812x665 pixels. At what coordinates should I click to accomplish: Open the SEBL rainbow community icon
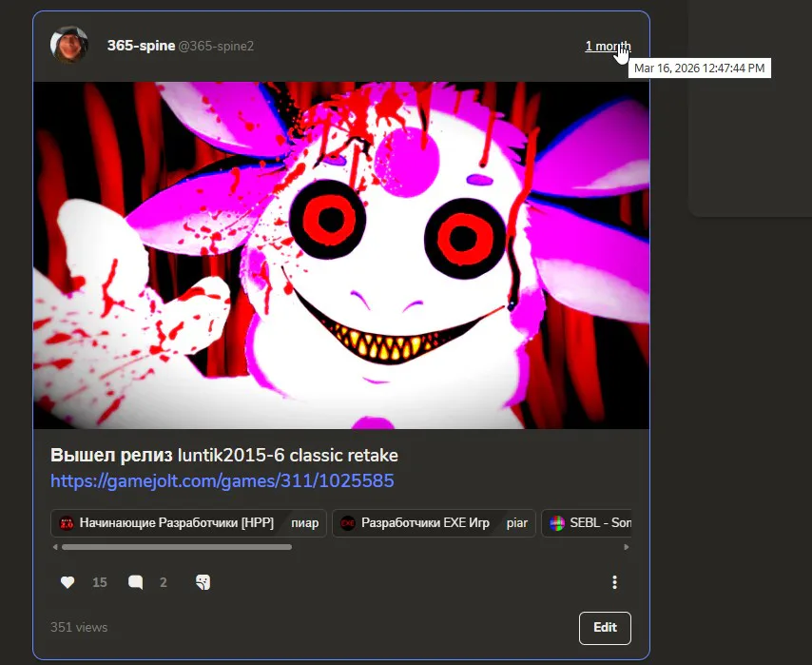click(556, 523)
